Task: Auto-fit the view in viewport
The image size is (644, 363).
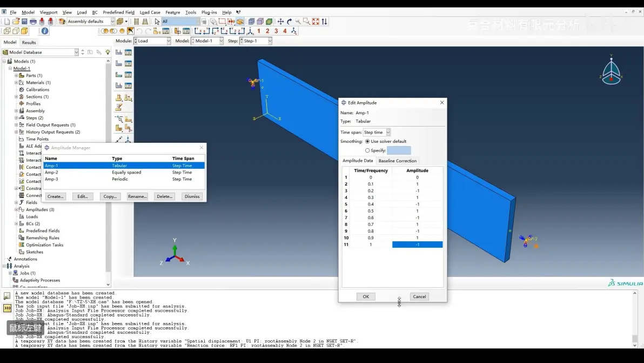Action: tap(316, 22)
